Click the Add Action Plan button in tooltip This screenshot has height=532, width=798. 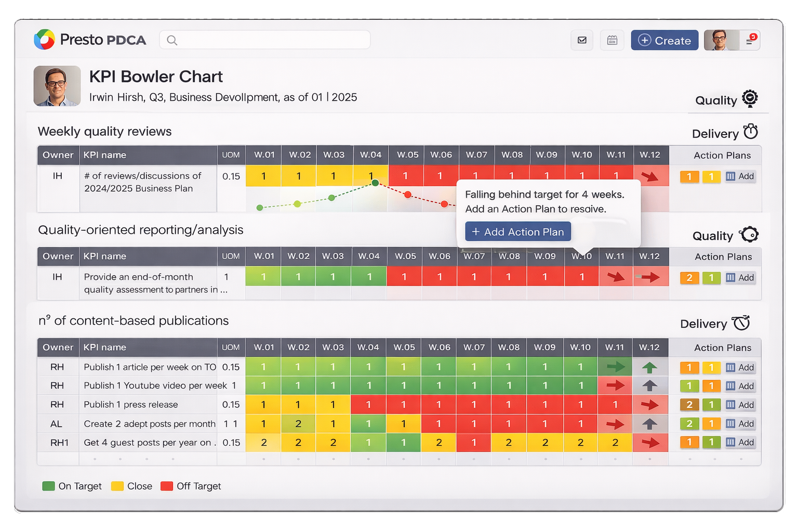click(x=518, y=232)
